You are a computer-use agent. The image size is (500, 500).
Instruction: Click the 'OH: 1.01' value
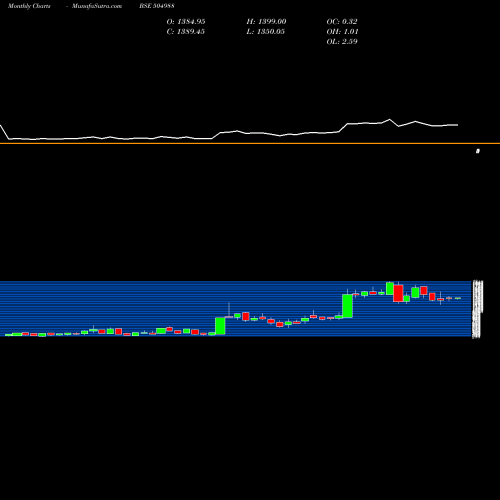(342, 31)
